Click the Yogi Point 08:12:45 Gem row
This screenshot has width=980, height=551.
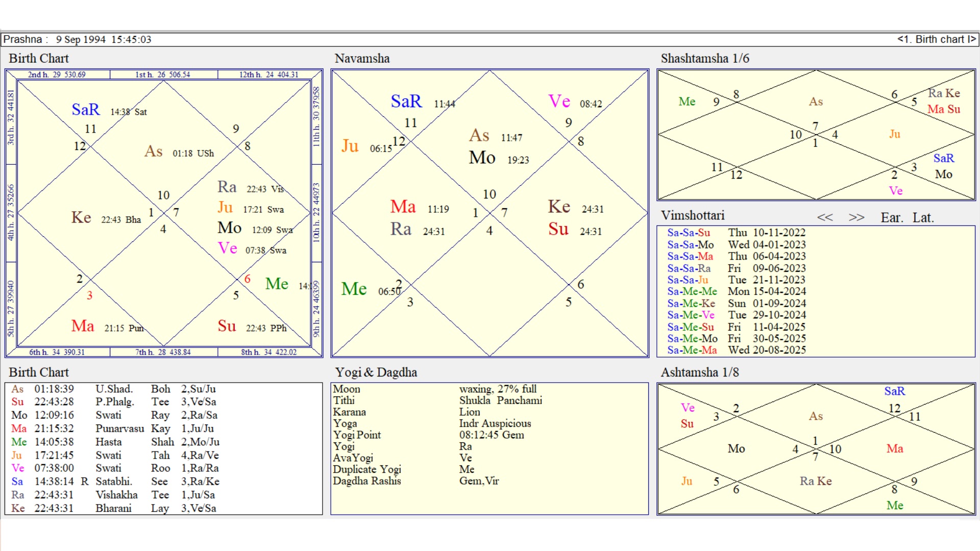click(429, 435)
